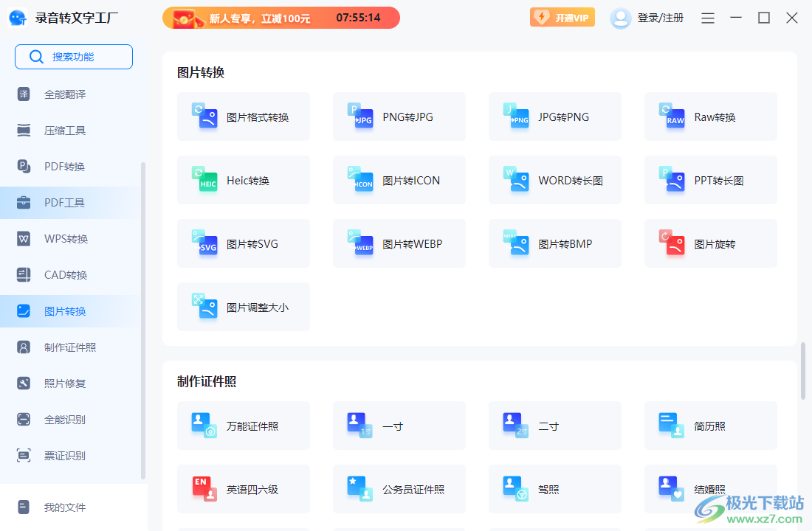Viewport: 812px width, 531px height.
Task: Open the 简历照 icon
Action: click(672, 426)
